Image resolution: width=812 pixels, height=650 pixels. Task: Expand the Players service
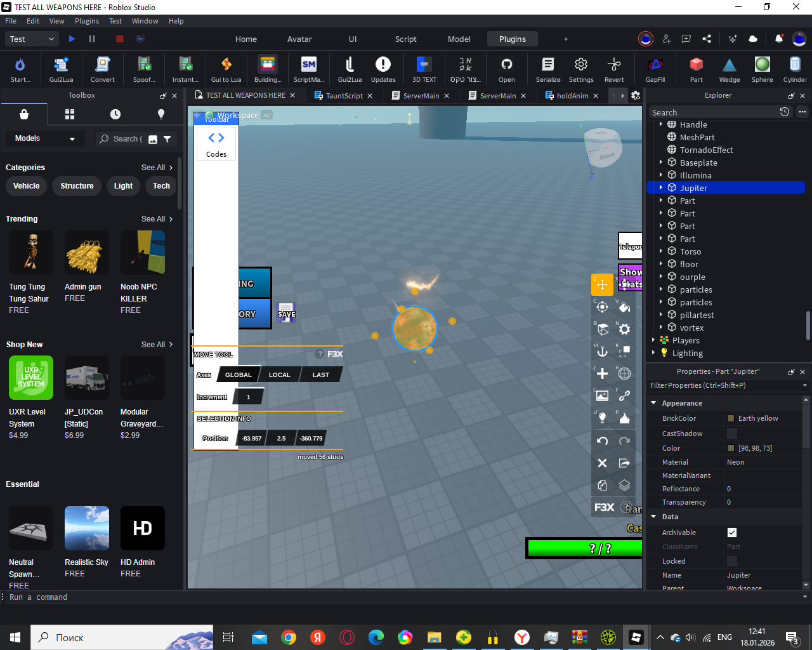653,340
